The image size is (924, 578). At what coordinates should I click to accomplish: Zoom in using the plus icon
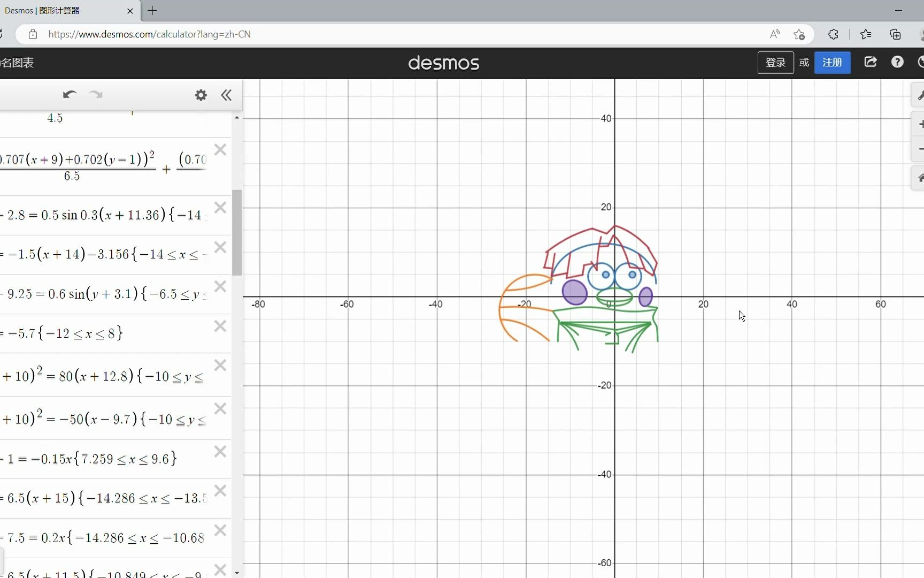921,124
